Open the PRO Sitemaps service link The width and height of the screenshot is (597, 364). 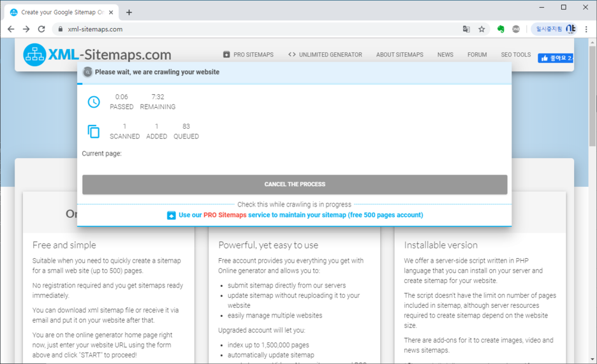coord(301,215)
